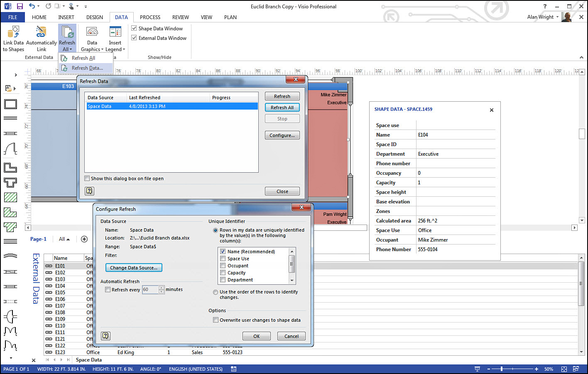This screenshot has height=374, width=588.
Task: Open Undo history dropdown arrow
Action: coord(39,6)
